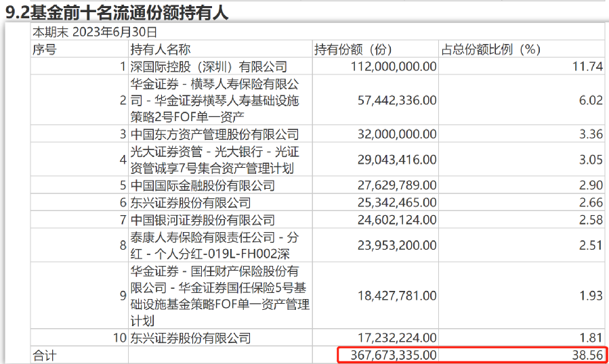Click holder name 深国际控股（深圳）有限公司

(209, 66)
